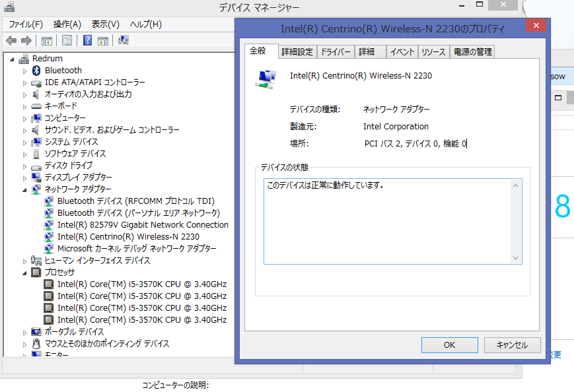Click the ヒューマン インターフェイス デバイス icon
Screen dimensions: 574x392
36,261
